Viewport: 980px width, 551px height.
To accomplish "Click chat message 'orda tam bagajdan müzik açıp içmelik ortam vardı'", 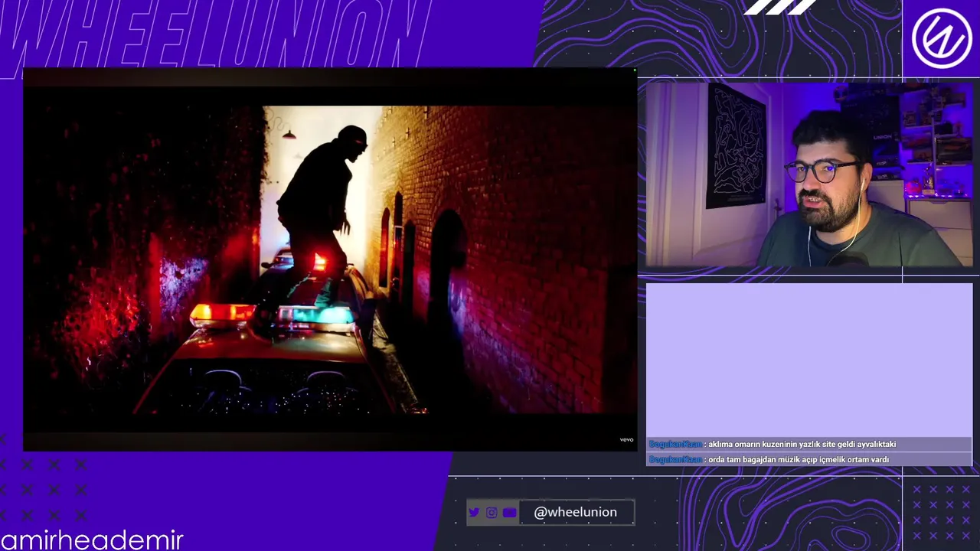I will coord(799,459).
